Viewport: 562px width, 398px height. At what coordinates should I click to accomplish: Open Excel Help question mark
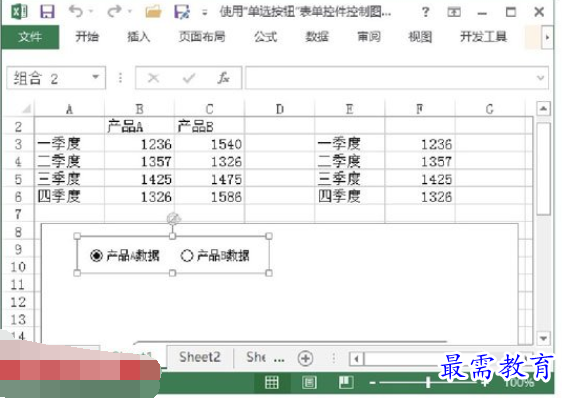[425, 12]
